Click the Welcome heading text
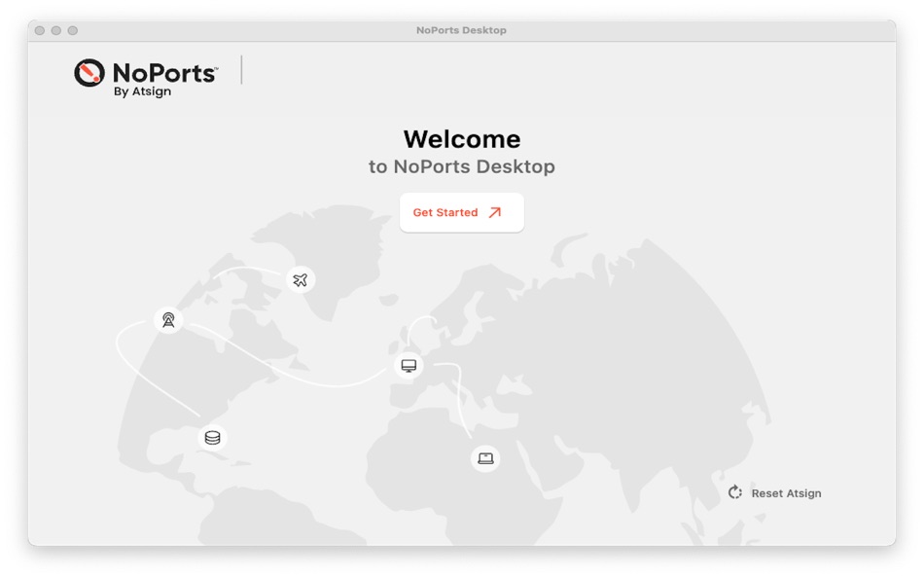This screenshot has height=578, width=924. click(462, 139)
